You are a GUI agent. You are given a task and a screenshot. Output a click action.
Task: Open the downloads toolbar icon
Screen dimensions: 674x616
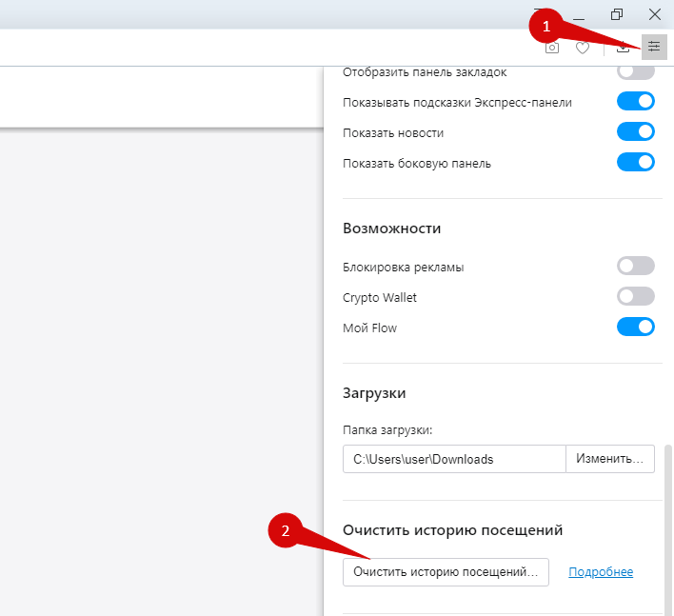623,48
